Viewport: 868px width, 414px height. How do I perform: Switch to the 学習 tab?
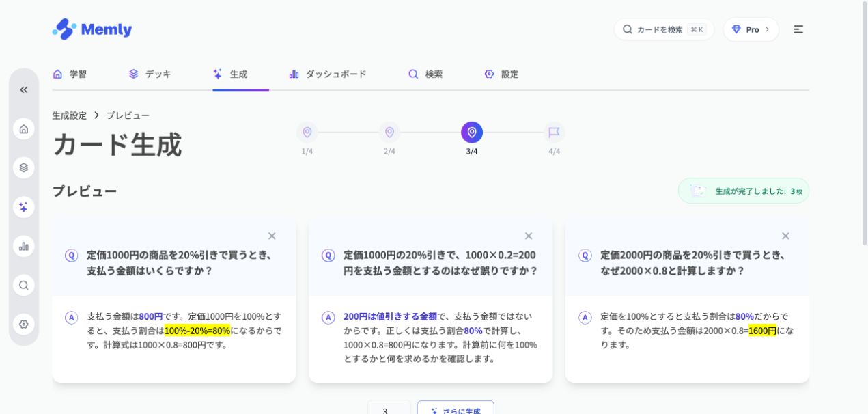coord(70,74)
